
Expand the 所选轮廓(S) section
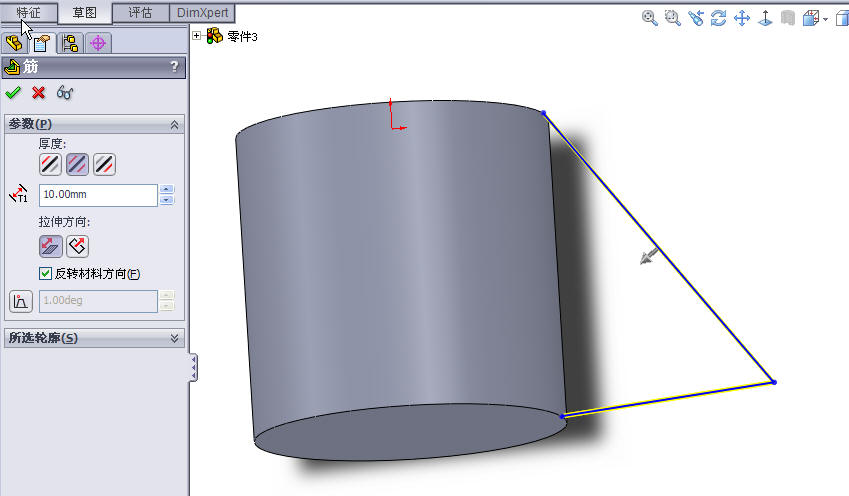(174, 338)
